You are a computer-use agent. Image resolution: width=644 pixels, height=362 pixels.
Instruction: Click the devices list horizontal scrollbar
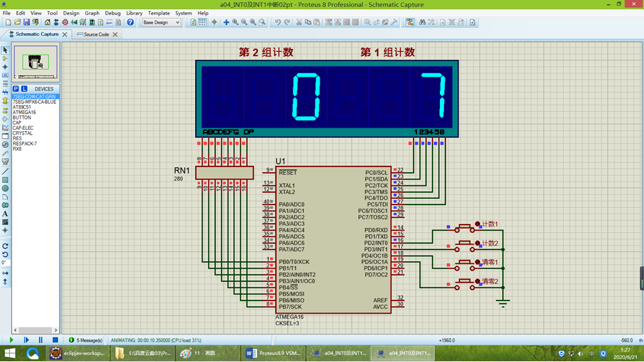click(35, 330)
